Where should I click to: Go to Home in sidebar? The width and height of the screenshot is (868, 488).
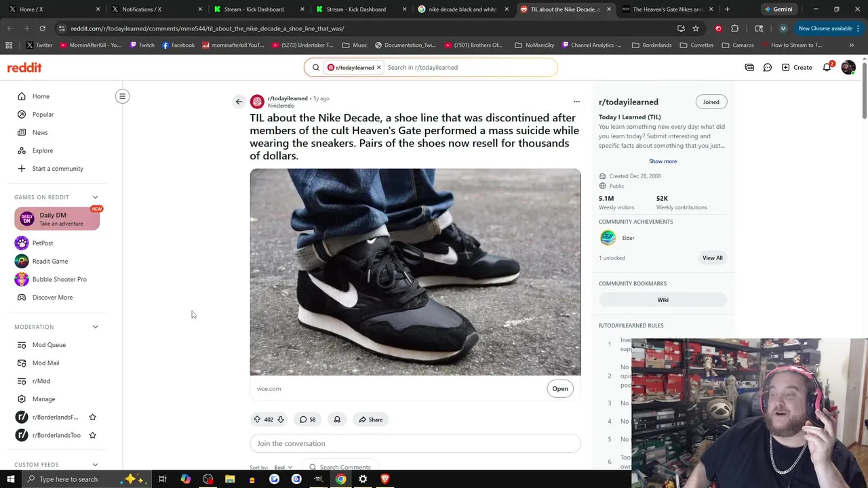tap(58, 96)
